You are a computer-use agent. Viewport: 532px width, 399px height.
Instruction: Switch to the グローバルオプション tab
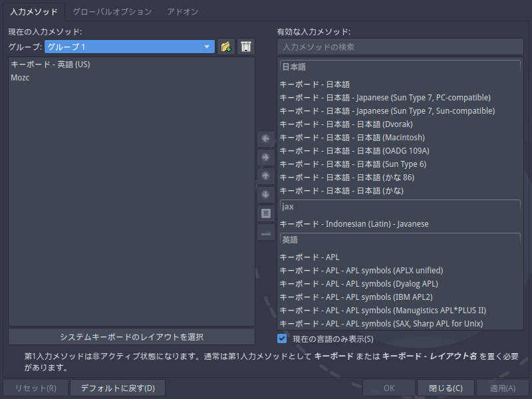(112, 12)
